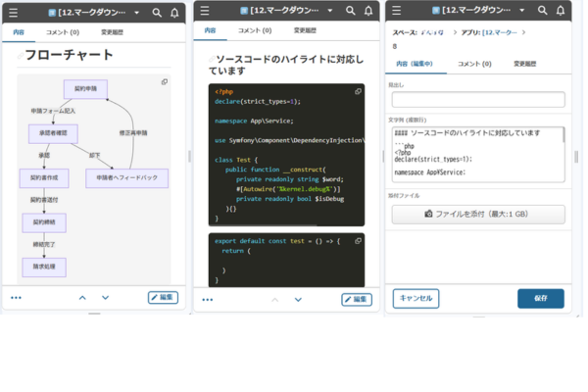Screen dimensions: 588x392
Task: Click the 見出し input field
Action: pyautogui.click(x=478, y=99)
